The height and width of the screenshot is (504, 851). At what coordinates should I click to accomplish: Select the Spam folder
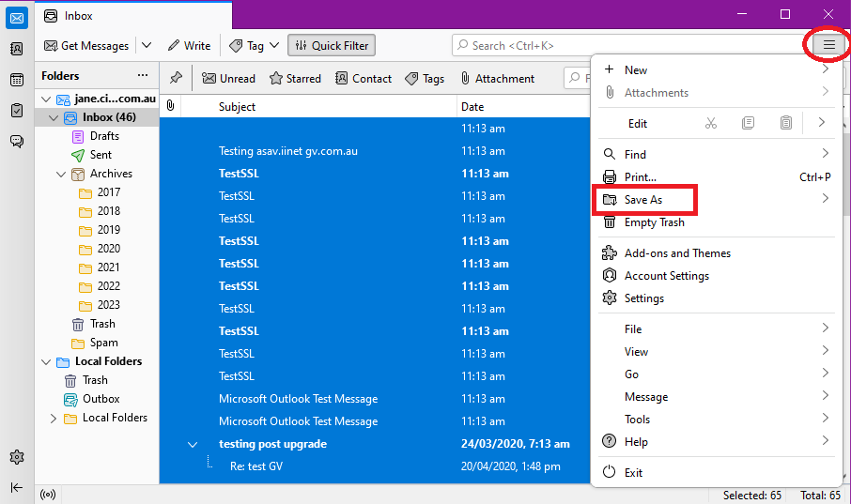pyautogui.click(x=103, y=343)
